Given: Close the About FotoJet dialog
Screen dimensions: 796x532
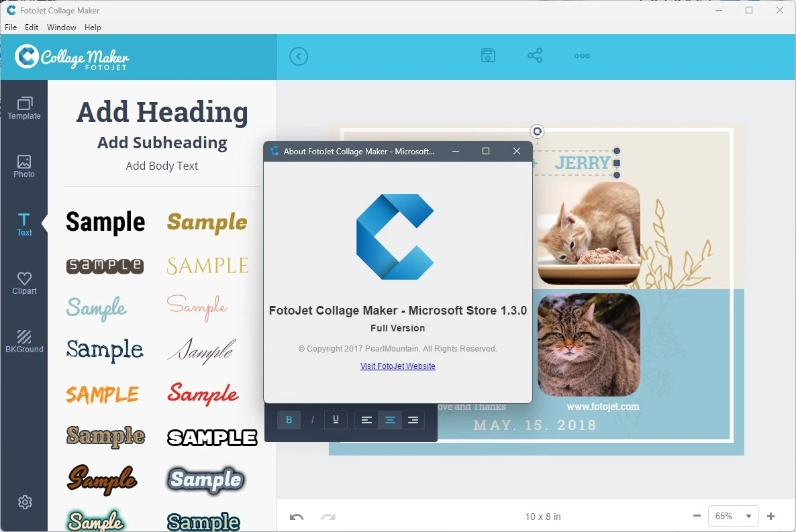Looking at the screenshot, I should click(x=517, y=151).
